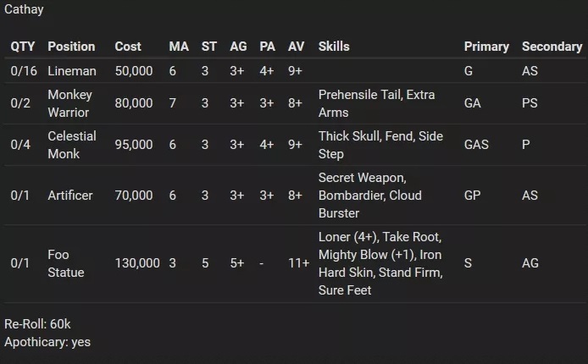Click the Cathay team title
The width and height of the screenshot is (588, 364).
click(x=24, y=9)
